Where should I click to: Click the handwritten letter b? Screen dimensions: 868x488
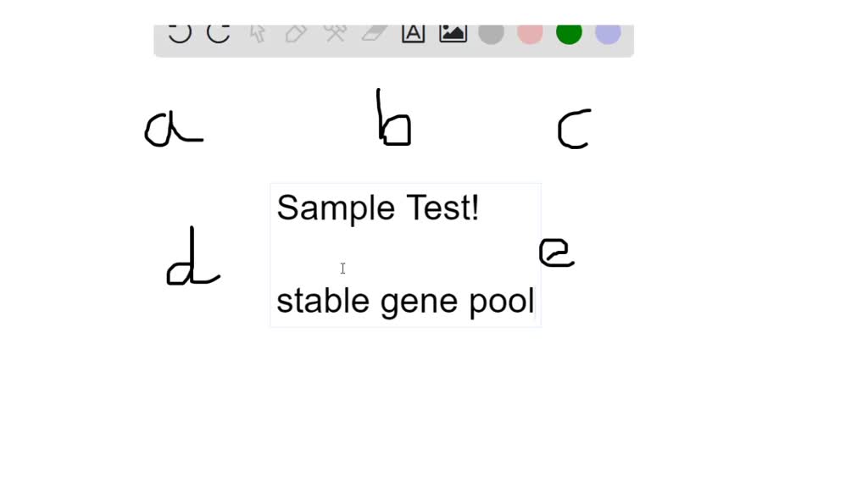pos(393,120)
